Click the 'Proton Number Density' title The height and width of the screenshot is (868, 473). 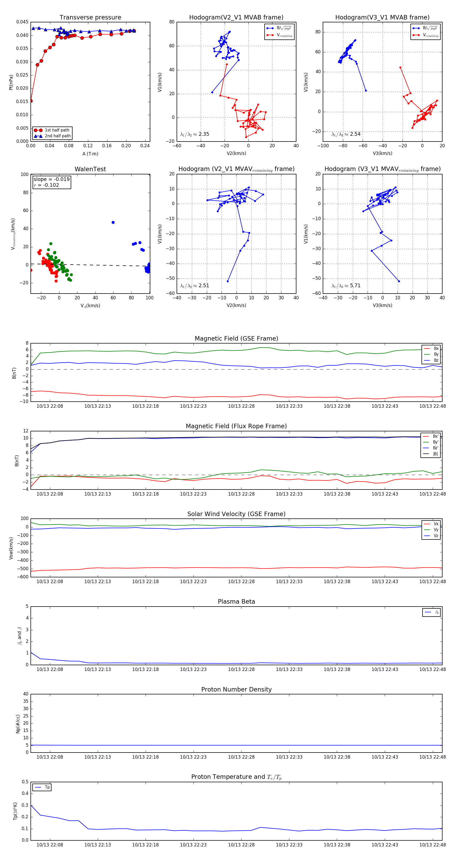[x=236, y=689]
